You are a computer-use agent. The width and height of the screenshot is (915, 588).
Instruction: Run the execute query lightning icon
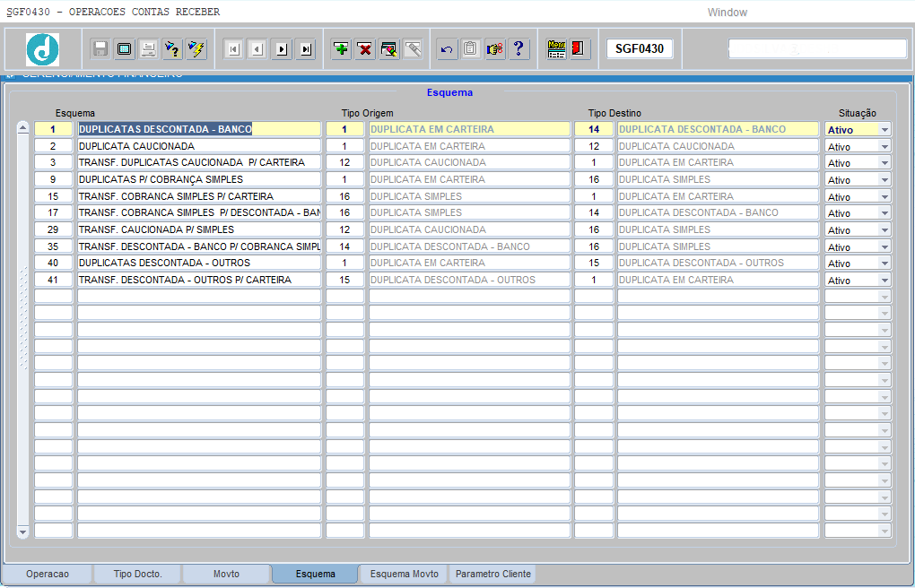coord(196,49)
